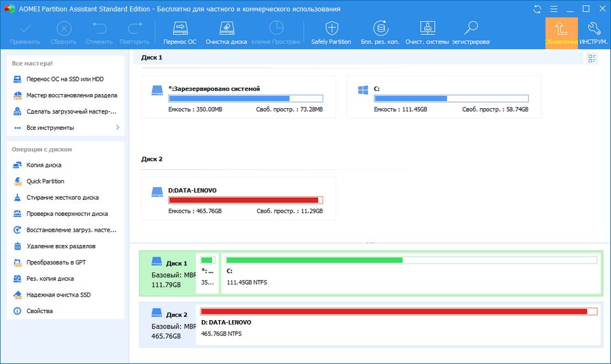Select Восстановление загруз. мастера entry
611x364 pixels.
coord(71,230)
